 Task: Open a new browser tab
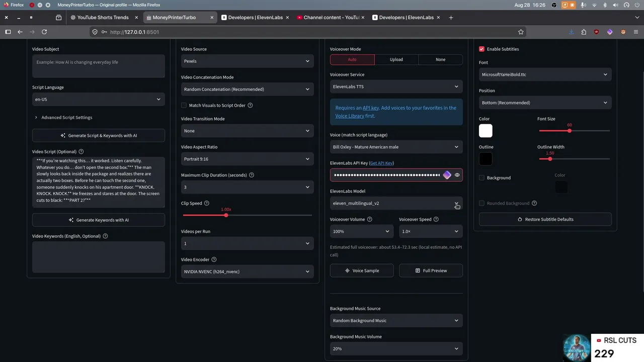click(451, 18)
